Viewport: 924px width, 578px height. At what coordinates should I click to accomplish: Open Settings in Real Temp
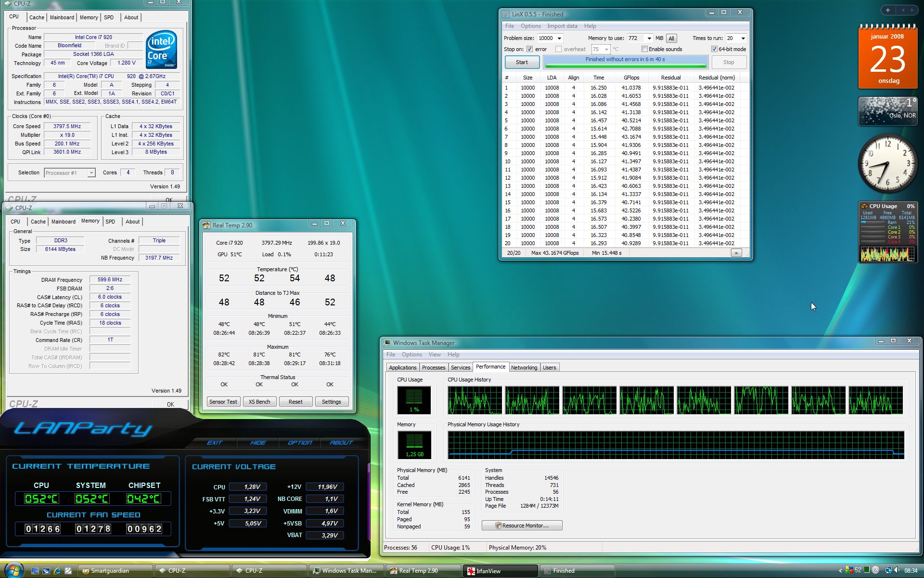[331, 402]
